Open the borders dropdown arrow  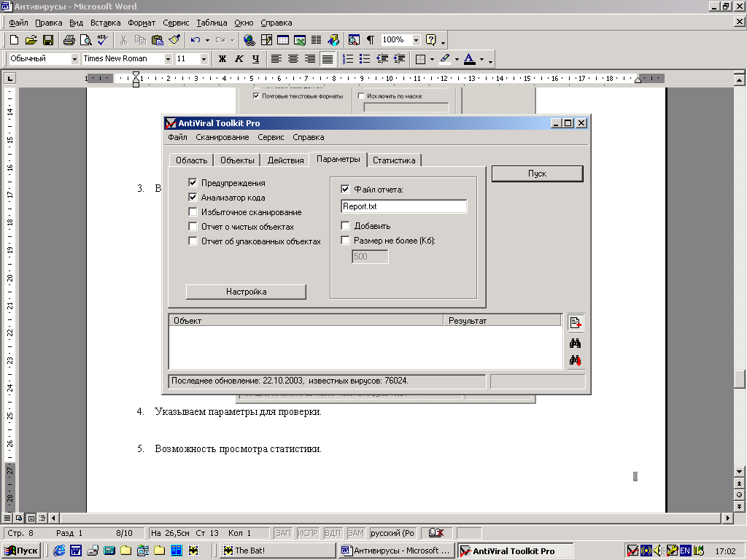tap(432, 60)
